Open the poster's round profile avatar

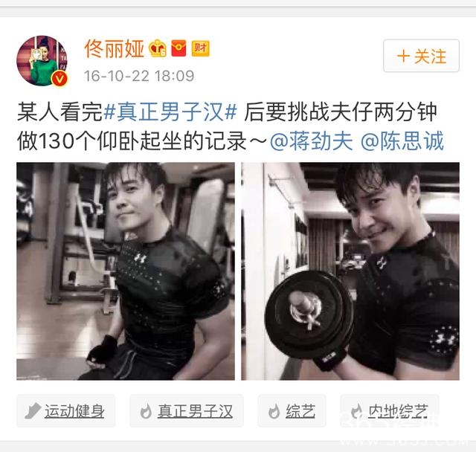42,61
